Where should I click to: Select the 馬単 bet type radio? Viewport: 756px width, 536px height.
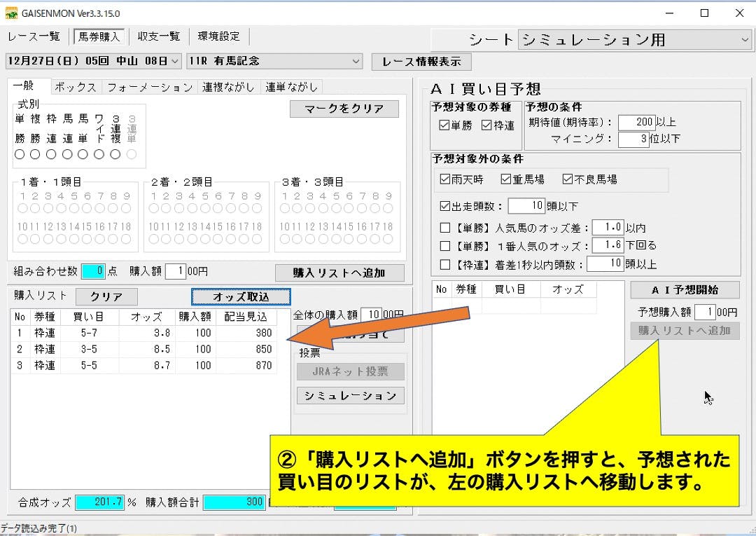pyautogui.click(x=83, y=154)
